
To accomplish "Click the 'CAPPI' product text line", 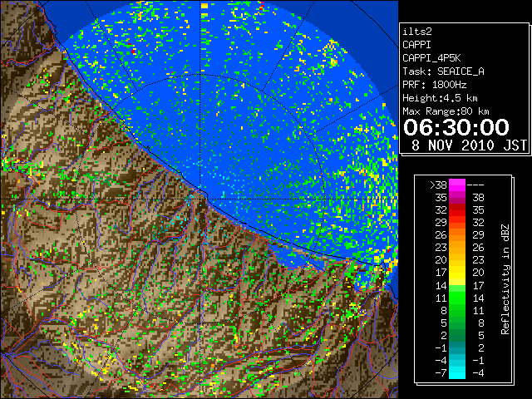I will 416,45.
